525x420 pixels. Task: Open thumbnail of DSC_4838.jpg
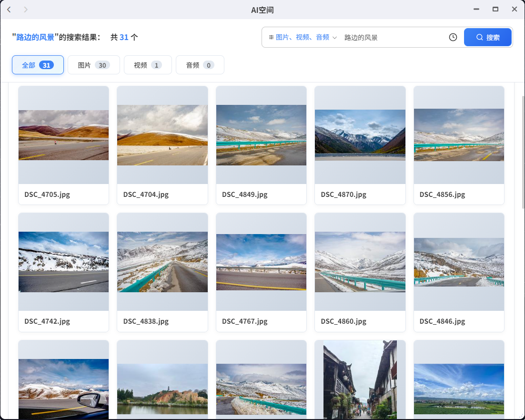pyautogui.click(x=162, y=262)
